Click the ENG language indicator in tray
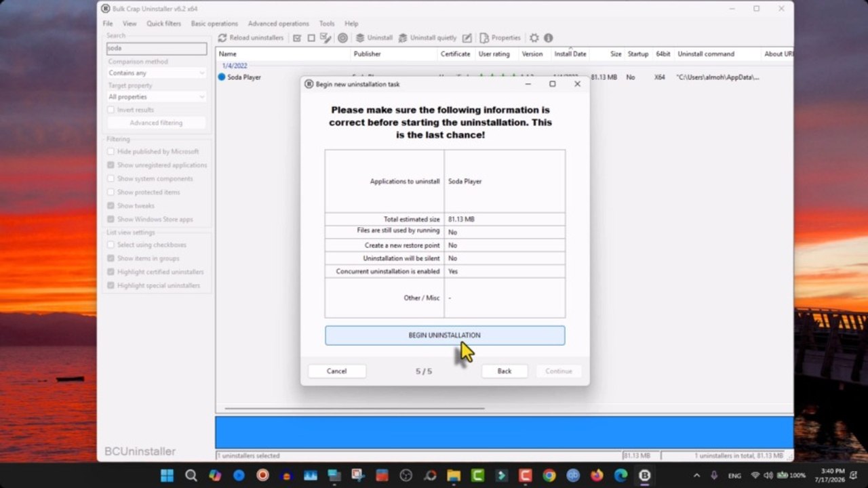 pyautogui.click(x=735, y=476)
